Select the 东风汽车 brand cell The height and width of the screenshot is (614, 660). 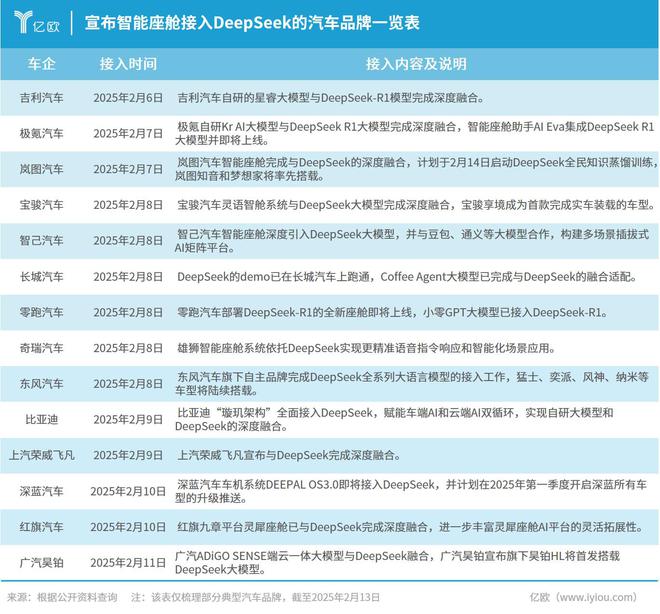pyautogui.click(x=41, y=384)
